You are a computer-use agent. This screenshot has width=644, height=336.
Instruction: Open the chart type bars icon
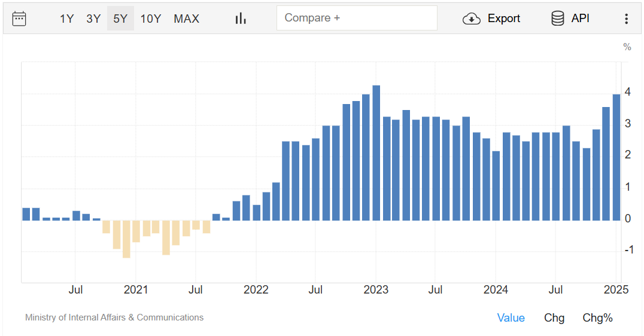(241, 19)
